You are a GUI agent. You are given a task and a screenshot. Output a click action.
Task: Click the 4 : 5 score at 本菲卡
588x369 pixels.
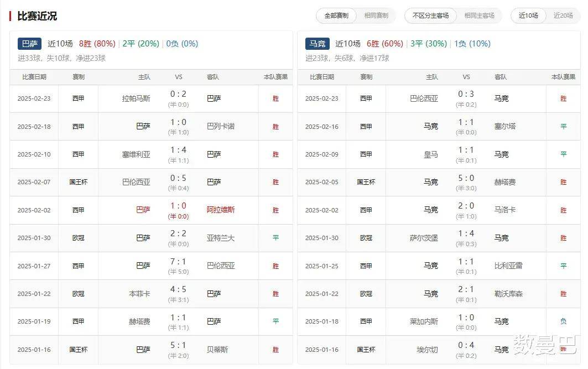pyautogui.click(x=178, y=289)
